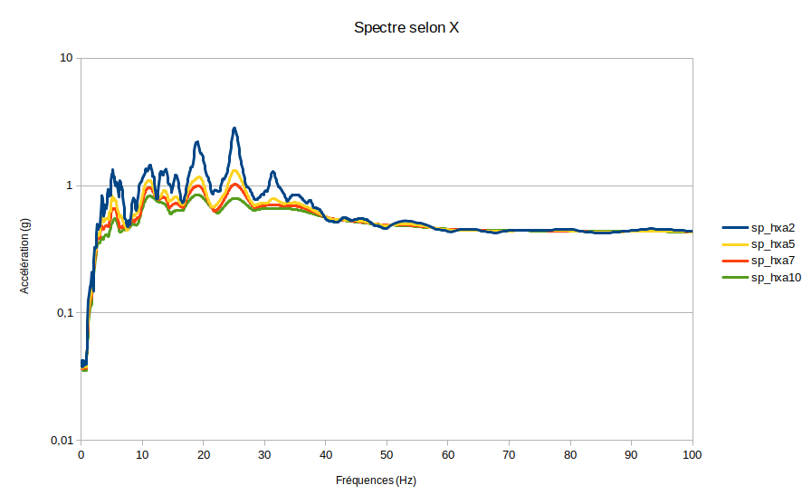Click the yellow sp_hxa5 legend line marker
The image size is (812, 504).
734,244
